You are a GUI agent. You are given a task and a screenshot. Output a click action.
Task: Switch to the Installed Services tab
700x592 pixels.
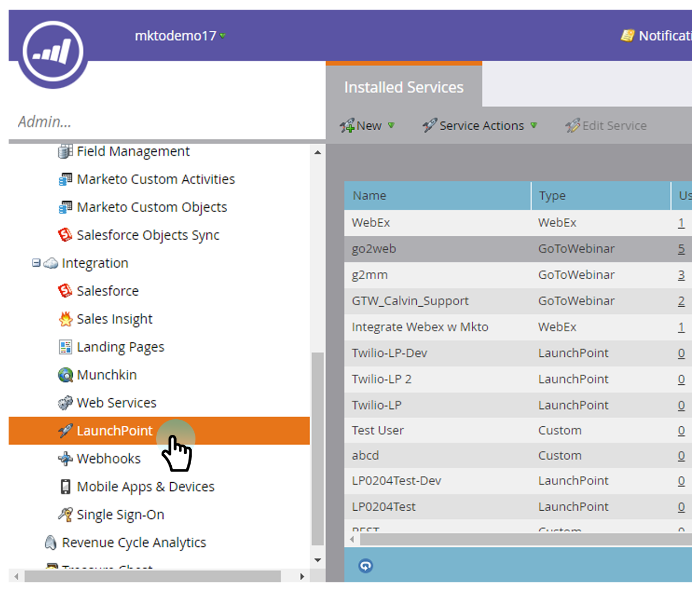[x=403, y=87]
